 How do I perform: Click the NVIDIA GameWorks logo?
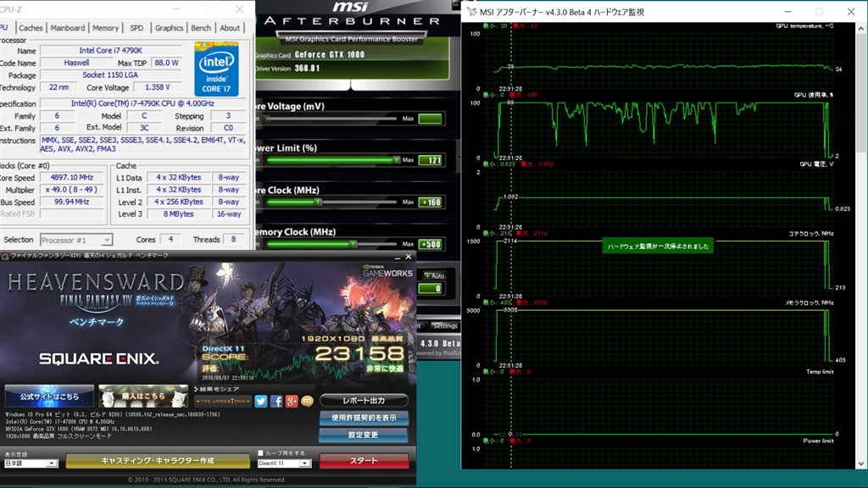click(387, 270)
